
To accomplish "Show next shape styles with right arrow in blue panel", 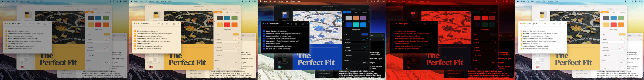I will click(368, 21).
